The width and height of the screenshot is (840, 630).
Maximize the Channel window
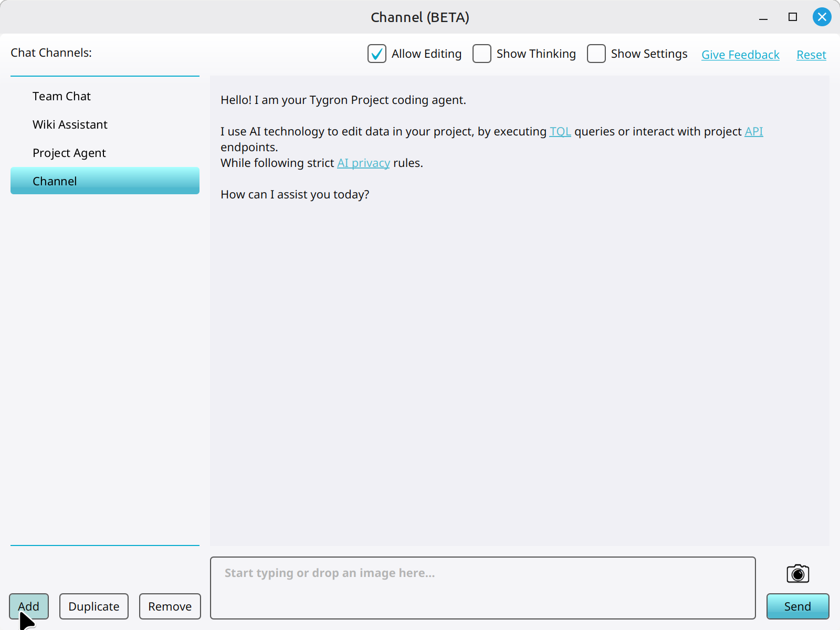pos(793,17)
